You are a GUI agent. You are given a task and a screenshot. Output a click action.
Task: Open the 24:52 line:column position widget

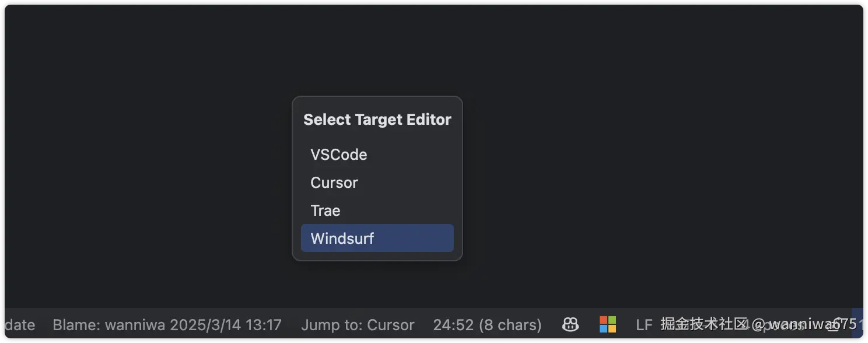point(453,325)
